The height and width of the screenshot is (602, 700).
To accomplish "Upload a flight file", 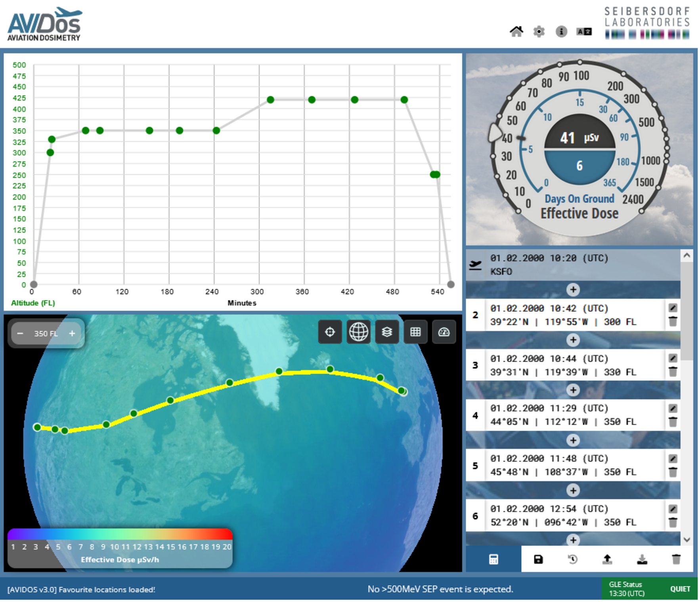I will pyautogui.click(x=607, y=559).
